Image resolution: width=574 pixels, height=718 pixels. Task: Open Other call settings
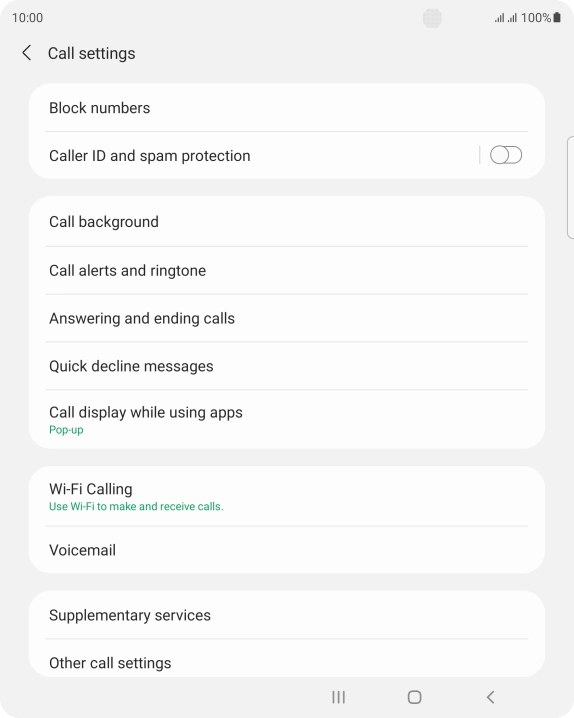tap(287, 659)
